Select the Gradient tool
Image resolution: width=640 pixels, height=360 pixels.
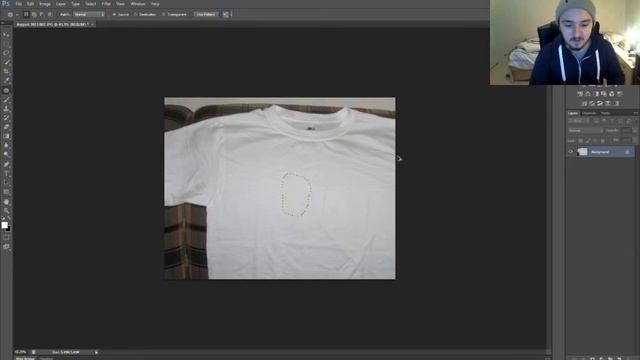click(6, 136)
